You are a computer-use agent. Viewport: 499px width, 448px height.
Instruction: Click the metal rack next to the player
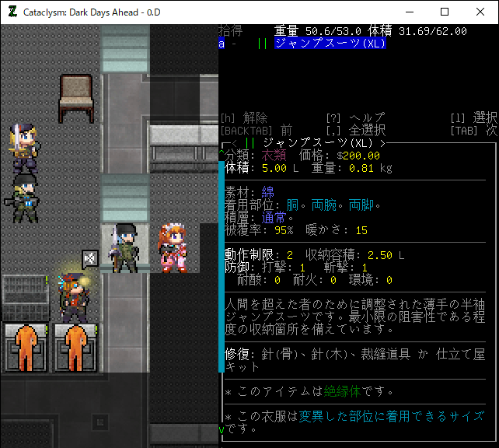point(26,298)
